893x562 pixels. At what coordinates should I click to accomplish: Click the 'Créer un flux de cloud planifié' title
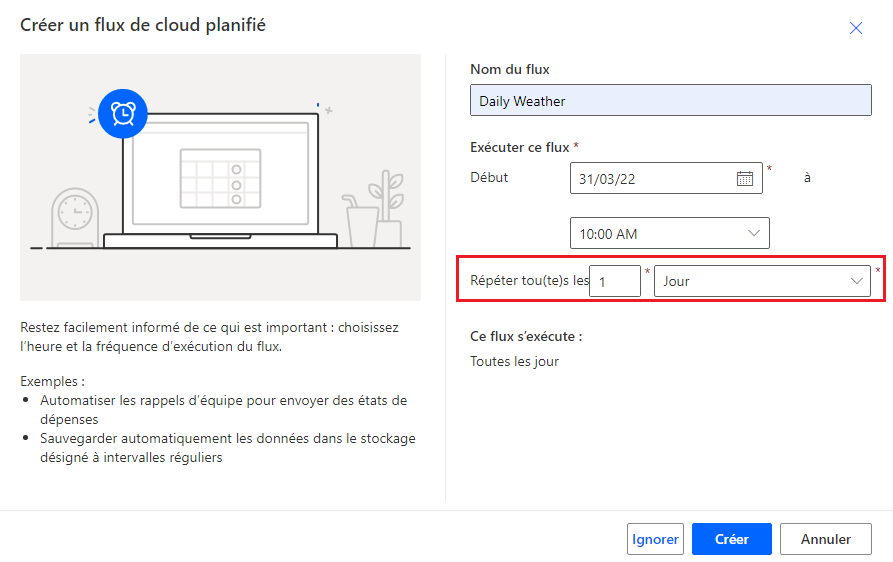point(143,26)
